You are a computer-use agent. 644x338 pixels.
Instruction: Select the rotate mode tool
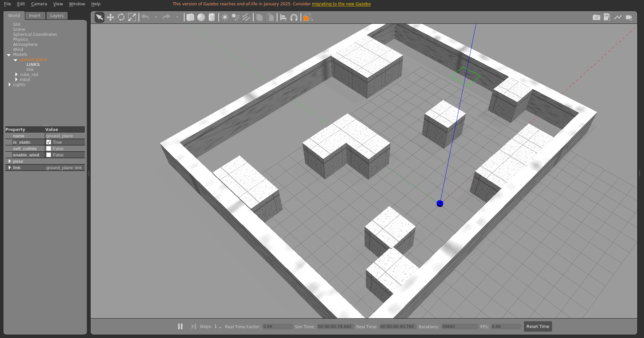121,17
